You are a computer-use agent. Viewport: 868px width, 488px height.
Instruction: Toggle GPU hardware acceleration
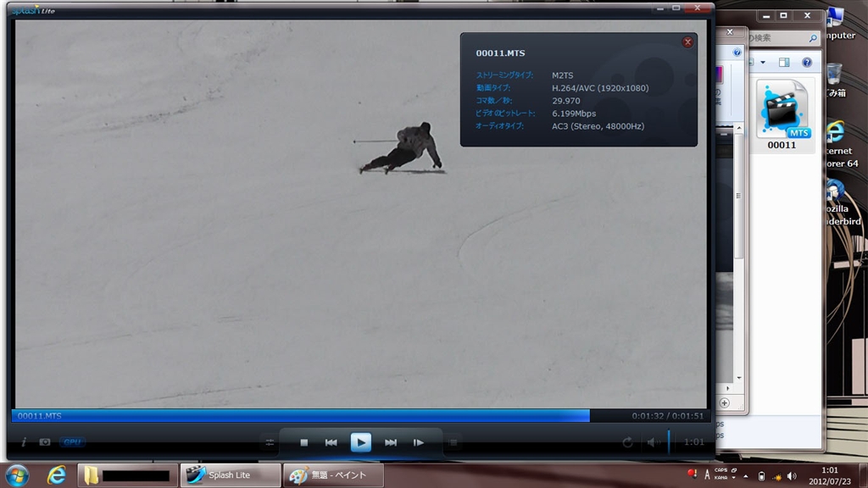coord(73,442)
